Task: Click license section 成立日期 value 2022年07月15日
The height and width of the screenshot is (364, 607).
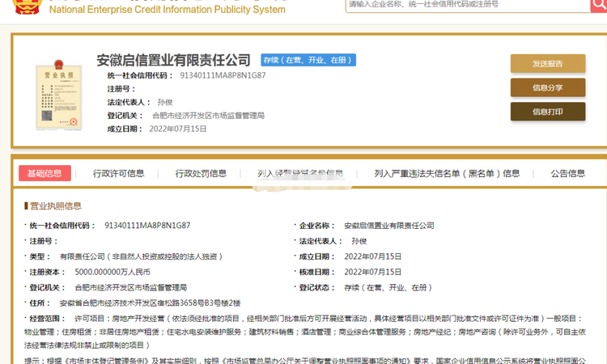Action: pos(373,256)
